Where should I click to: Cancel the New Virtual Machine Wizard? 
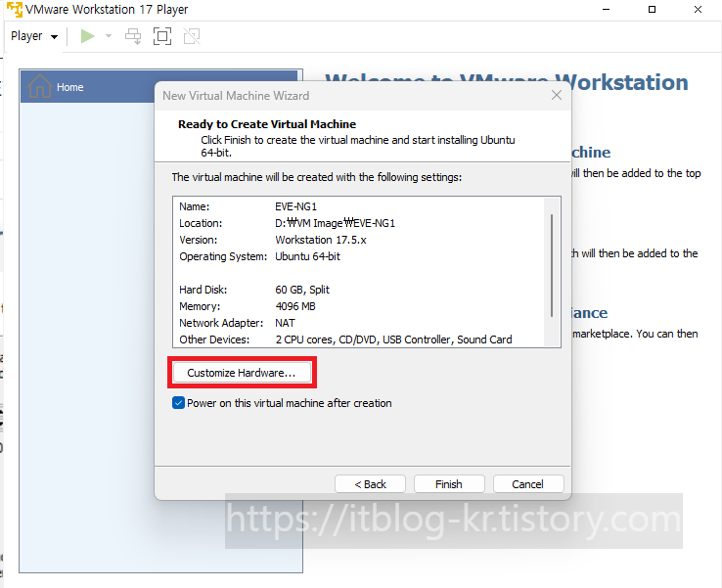528,484
